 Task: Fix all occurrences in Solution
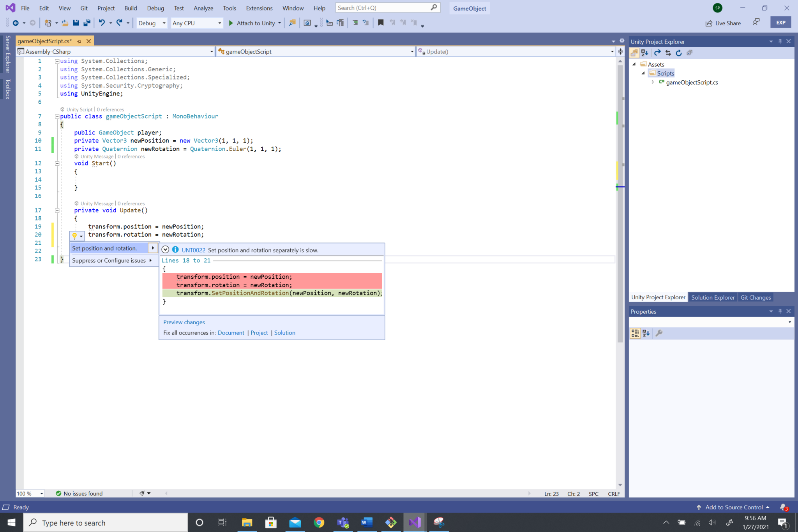(x=284, y=332)
